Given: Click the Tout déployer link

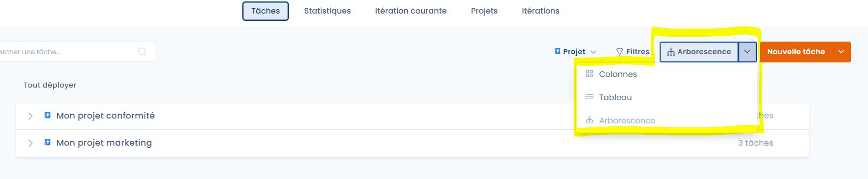Looking at the screenshot, I should pyautogui.click(x=50, y=85).
